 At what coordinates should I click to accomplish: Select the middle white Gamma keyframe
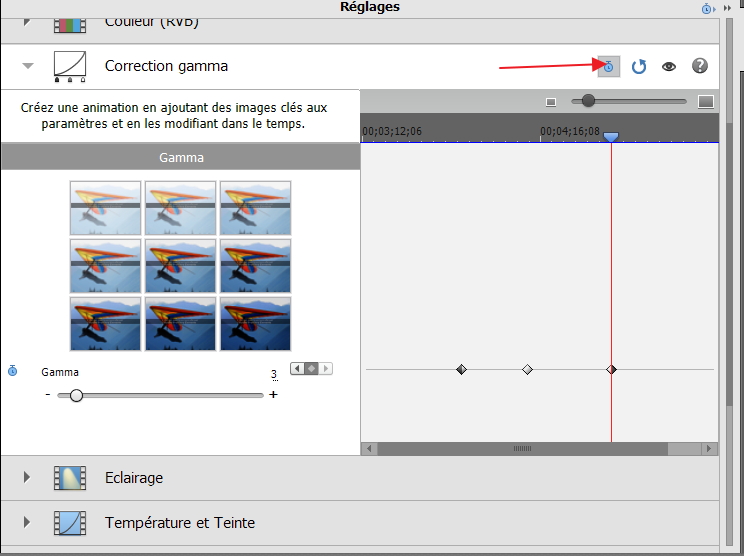point(527,369)
